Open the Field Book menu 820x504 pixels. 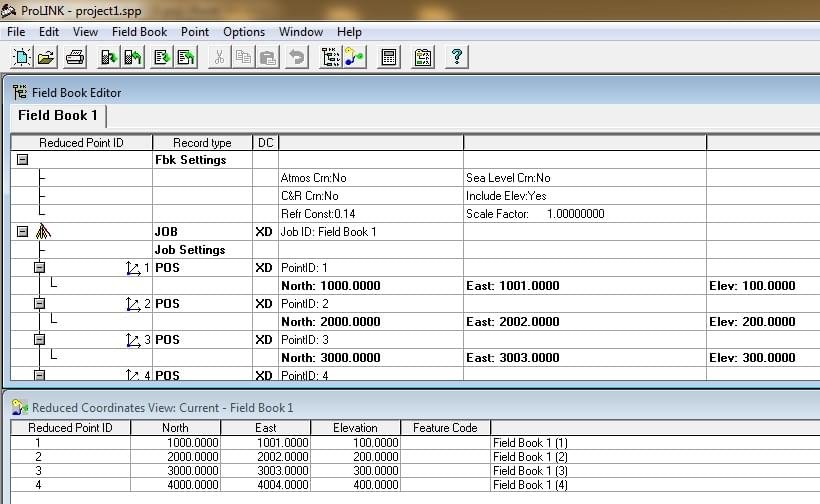139,32
